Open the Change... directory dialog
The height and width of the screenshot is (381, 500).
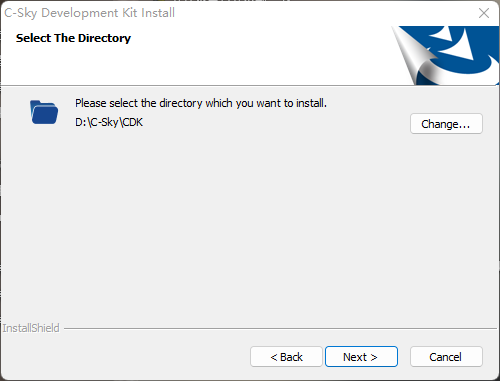446,124
